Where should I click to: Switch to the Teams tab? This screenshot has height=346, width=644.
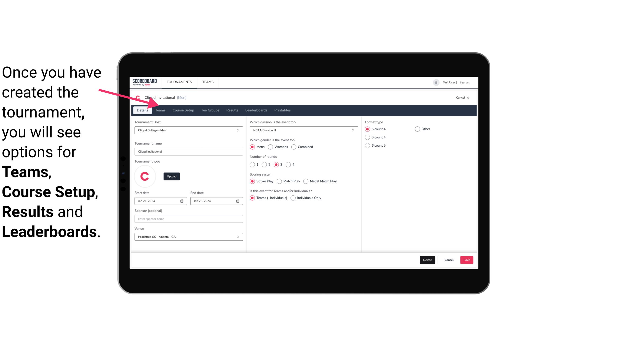[x=160, y=110]
